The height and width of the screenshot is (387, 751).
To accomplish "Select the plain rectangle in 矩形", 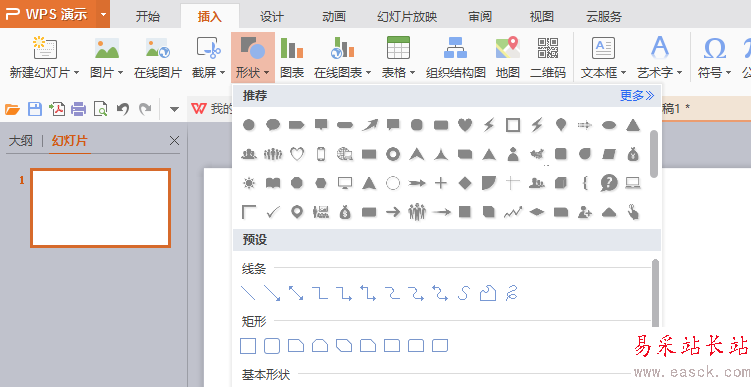I will point(248,345).
